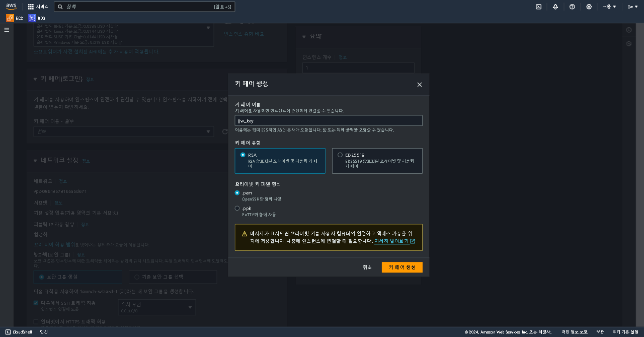The width and height of the screenshot is (644, 337).
Task: Open the jjw account dropdown
Action: 630,7
